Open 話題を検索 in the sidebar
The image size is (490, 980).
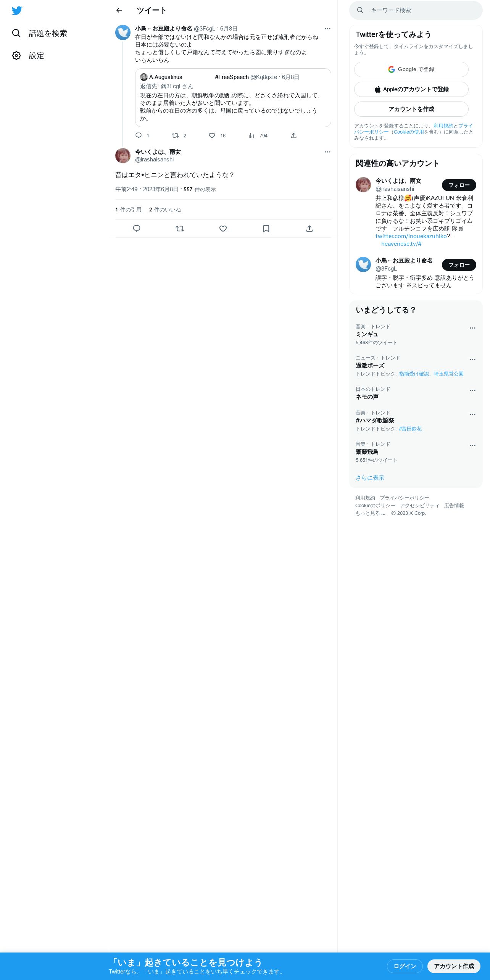39,33
